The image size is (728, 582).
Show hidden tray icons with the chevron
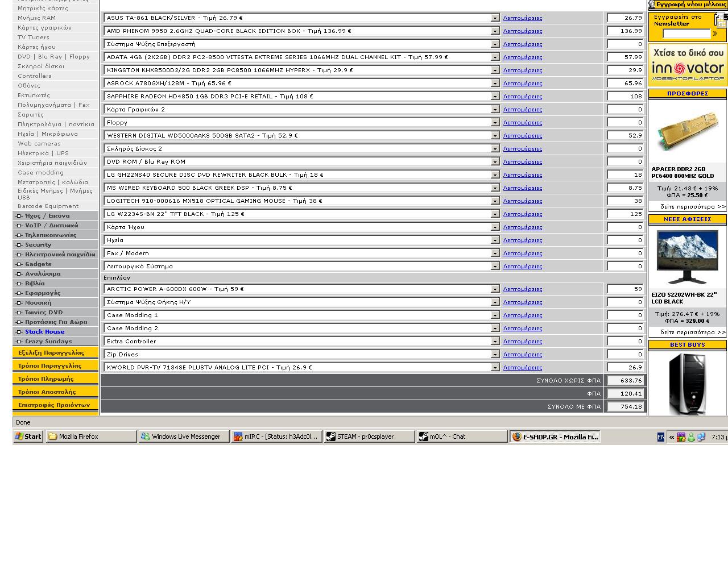(x=672, y=437)
